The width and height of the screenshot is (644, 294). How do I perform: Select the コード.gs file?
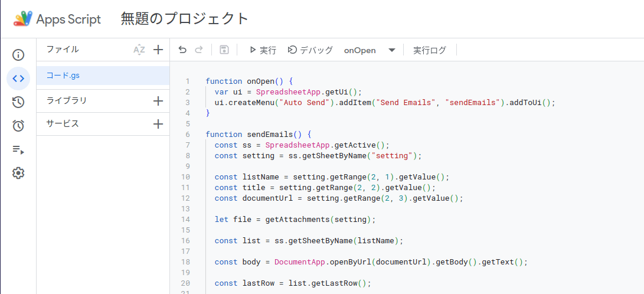click(103, 76)
